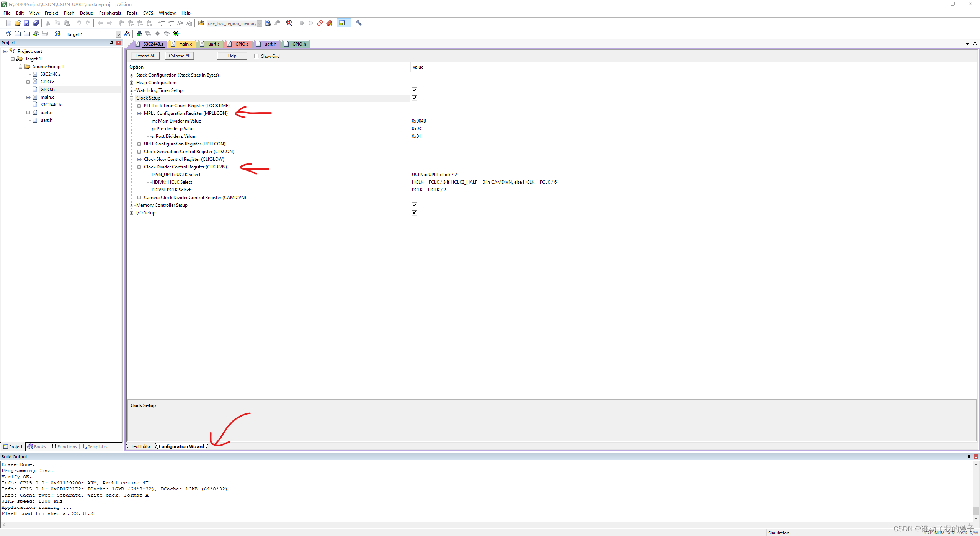Switch to the Text Editor tab
Image resolution: width=980 pixels, height=536 pixels.
click(141, 446)
